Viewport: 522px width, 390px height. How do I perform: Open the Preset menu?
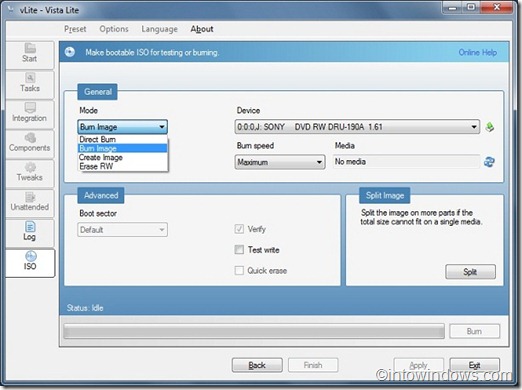tap(75, 29)
